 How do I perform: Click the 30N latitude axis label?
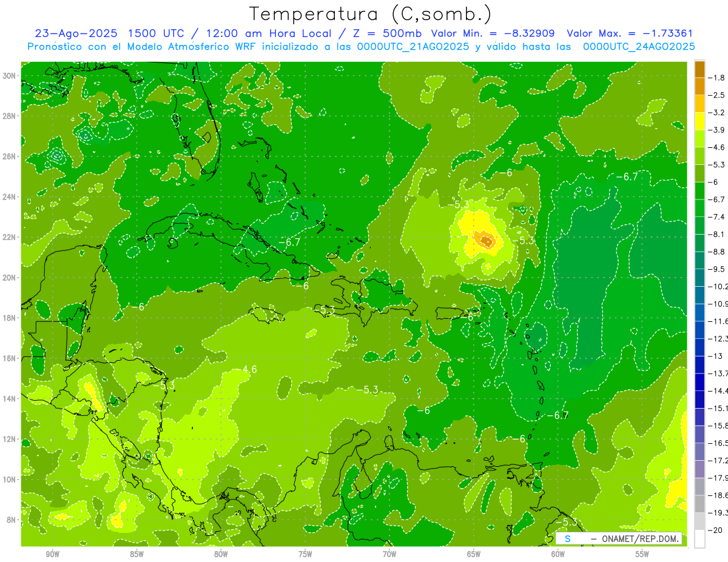9,76
